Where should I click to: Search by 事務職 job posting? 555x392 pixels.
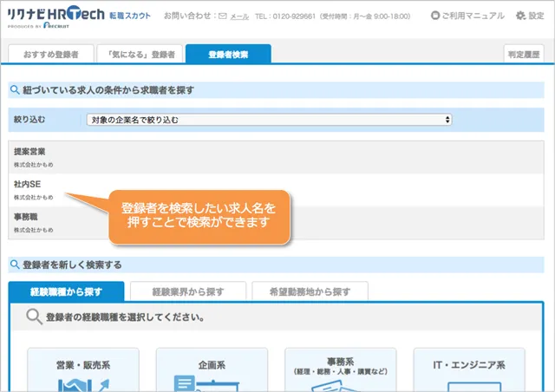(x=26, y=217)
